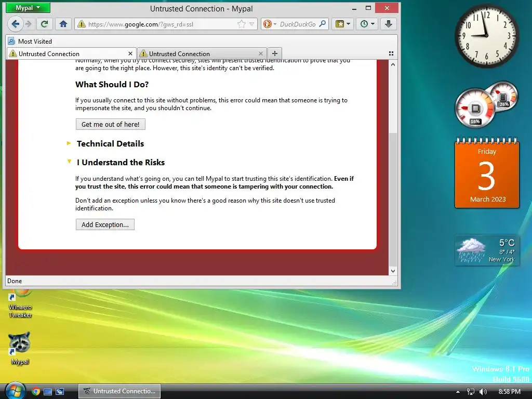Viewport: 532px width, 399px height.
Task: Open the volume speaker tray icon
Action: point(483,392)
